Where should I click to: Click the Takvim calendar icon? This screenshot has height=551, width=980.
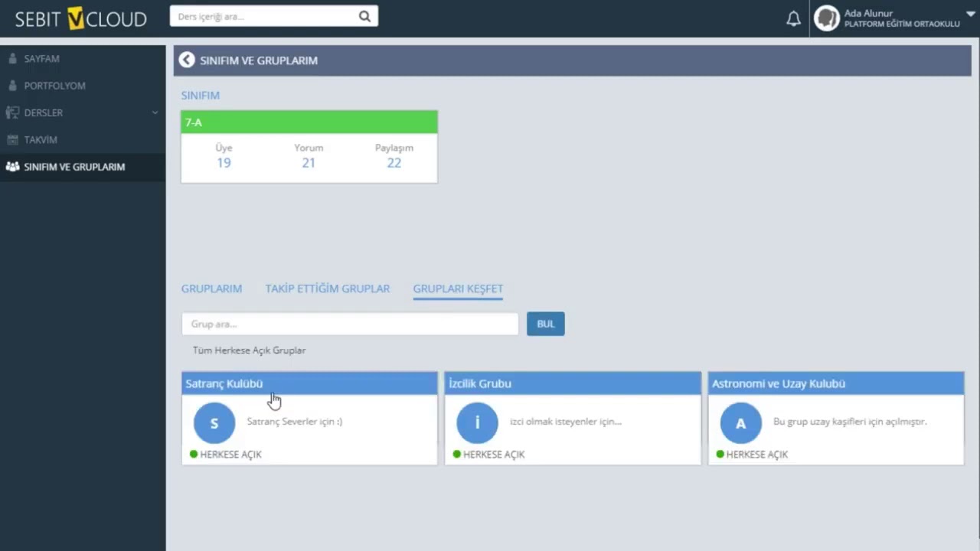[x=12, y=140]
